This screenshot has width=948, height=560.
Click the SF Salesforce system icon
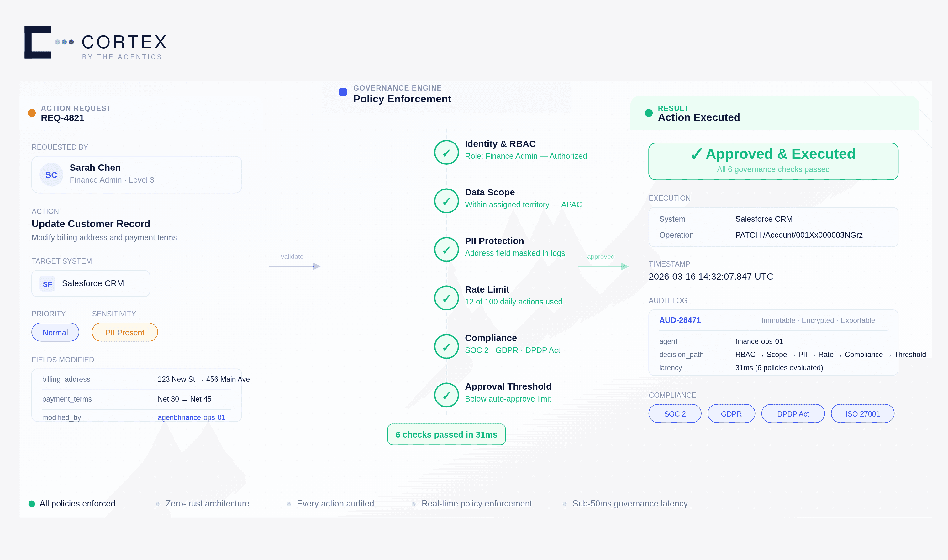coord(48,284)
